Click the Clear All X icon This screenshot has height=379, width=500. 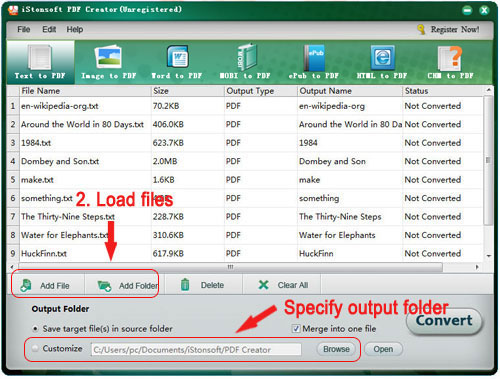click(x=263, y=285)
